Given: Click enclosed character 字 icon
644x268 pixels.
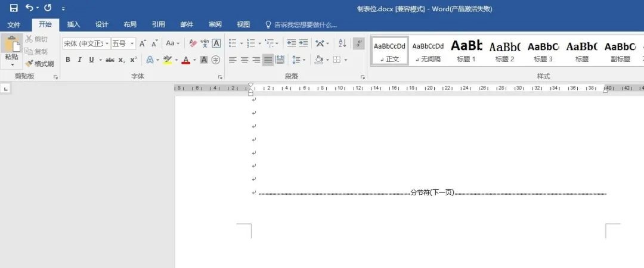Looking at the screenshot, I should coord(216,60).
